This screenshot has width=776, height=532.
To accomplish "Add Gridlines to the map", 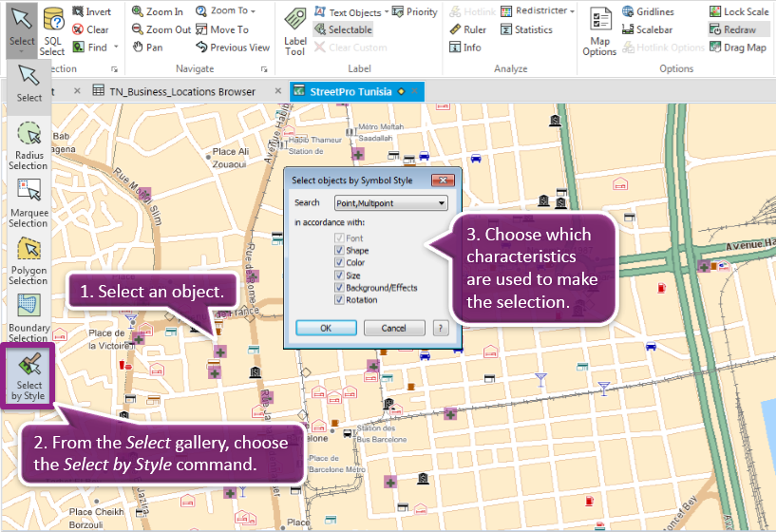I will click(x=648, y=11).
